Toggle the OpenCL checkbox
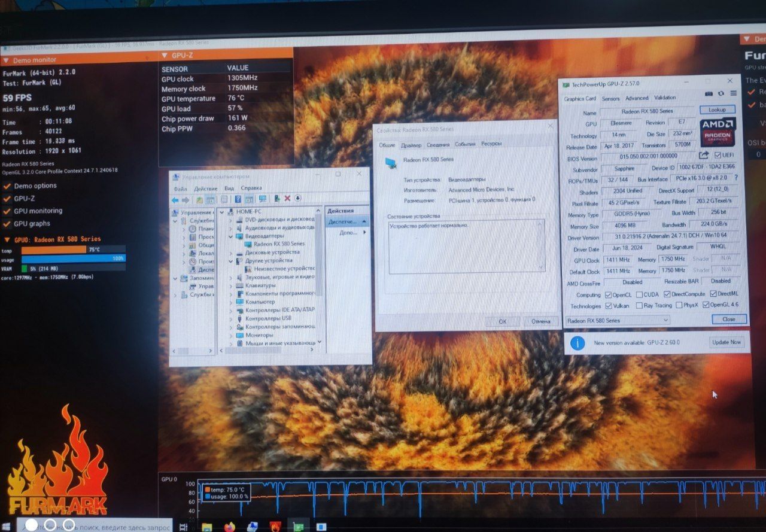Image resolution: width=766 pixels, height=532 pixels. pos(609,294)
